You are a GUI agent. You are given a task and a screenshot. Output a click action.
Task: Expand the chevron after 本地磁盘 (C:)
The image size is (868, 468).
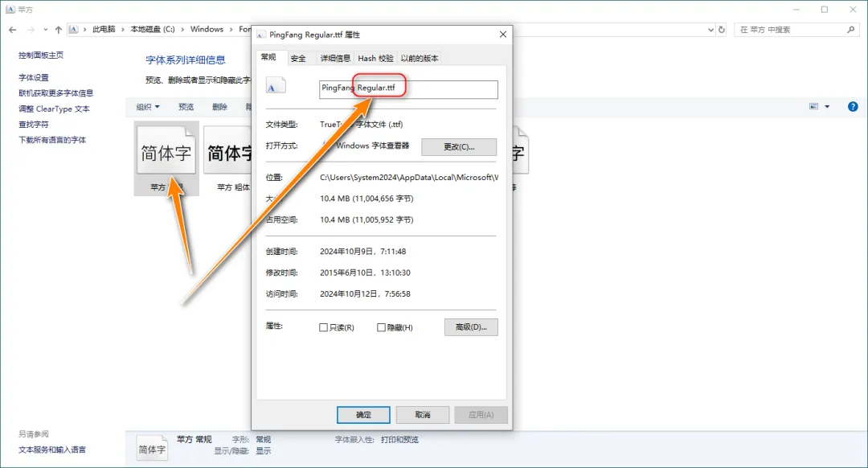182,30
